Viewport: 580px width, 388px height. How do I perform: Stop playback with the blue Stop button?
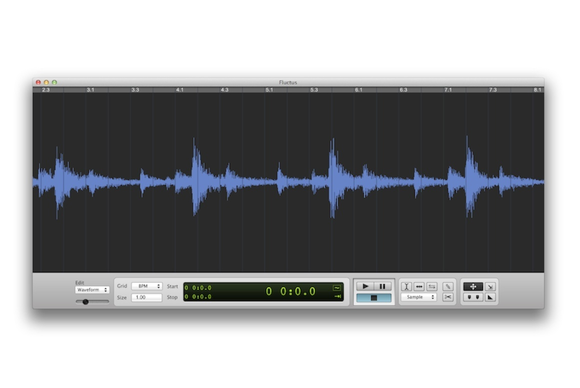tap(374, 298)
